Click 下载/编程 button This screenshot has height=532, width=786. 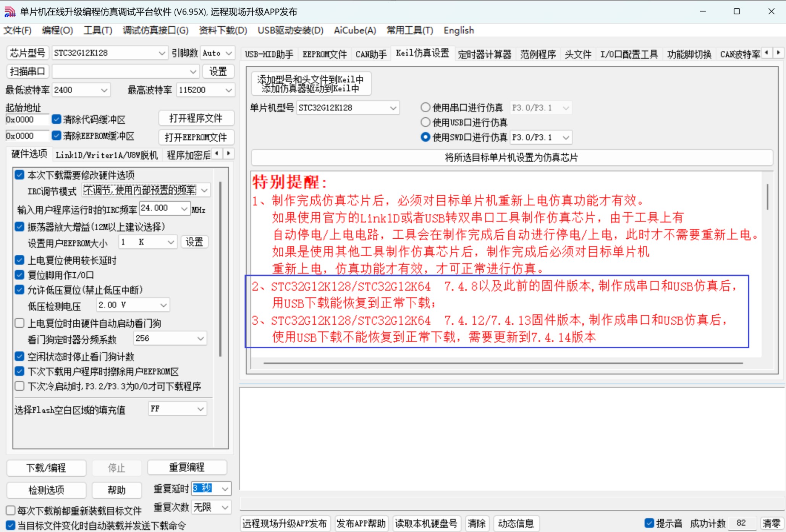46,468
